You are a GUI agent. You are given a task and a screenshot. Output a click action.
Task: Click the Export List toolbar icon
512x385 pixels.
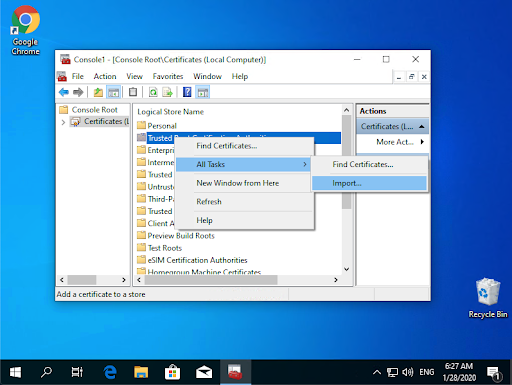pos(167,92)
